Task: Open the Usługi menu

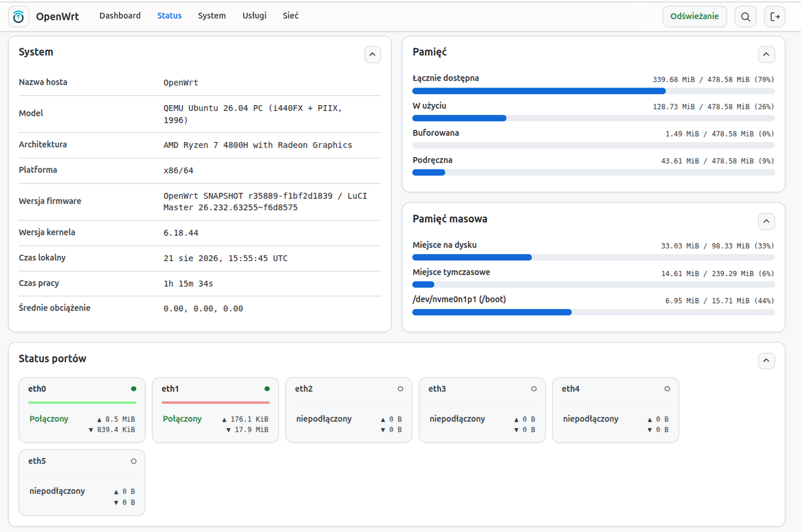Action: point(255,16)
